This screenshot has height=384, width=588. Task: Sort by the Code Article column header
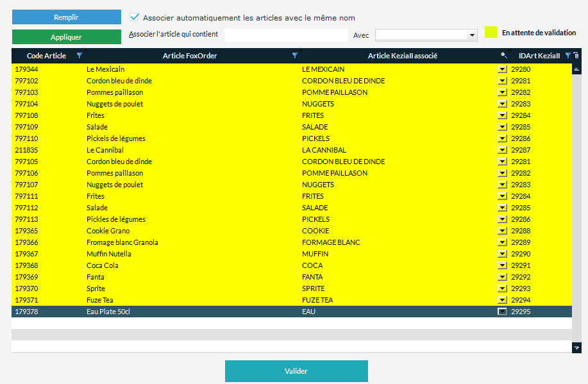coord(46,56)
